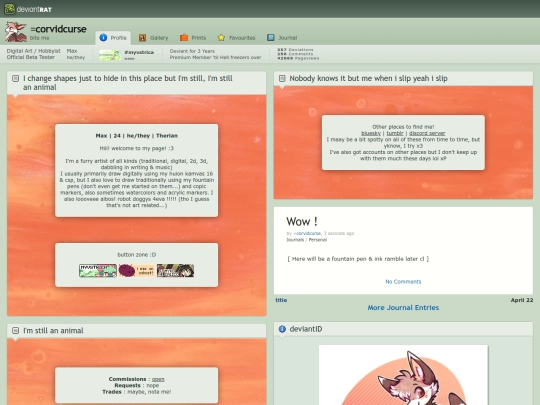This screenshot has height=405, width=540.
Task: Click the =corvidcurse username heading
Action: [58, 29]
